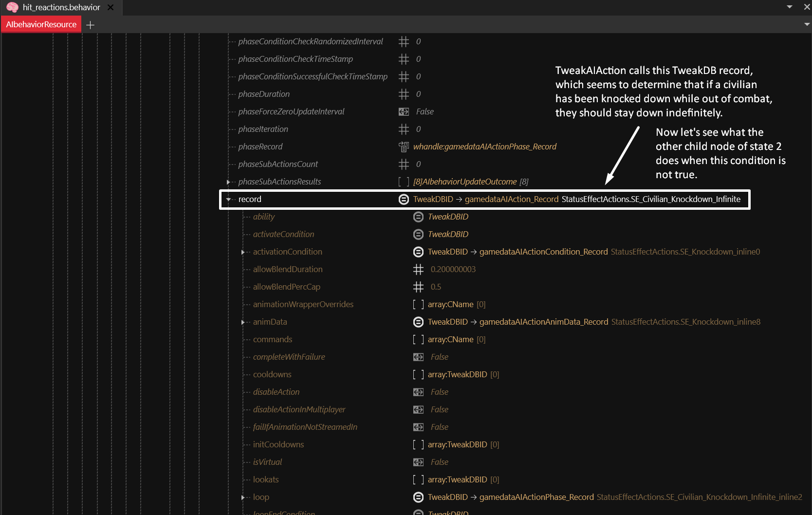This screenshot has height=515, width=812.
Task: Toggle the phaseForceZeroUpdateInterval boolean value
Action: (x=424, y=111)
